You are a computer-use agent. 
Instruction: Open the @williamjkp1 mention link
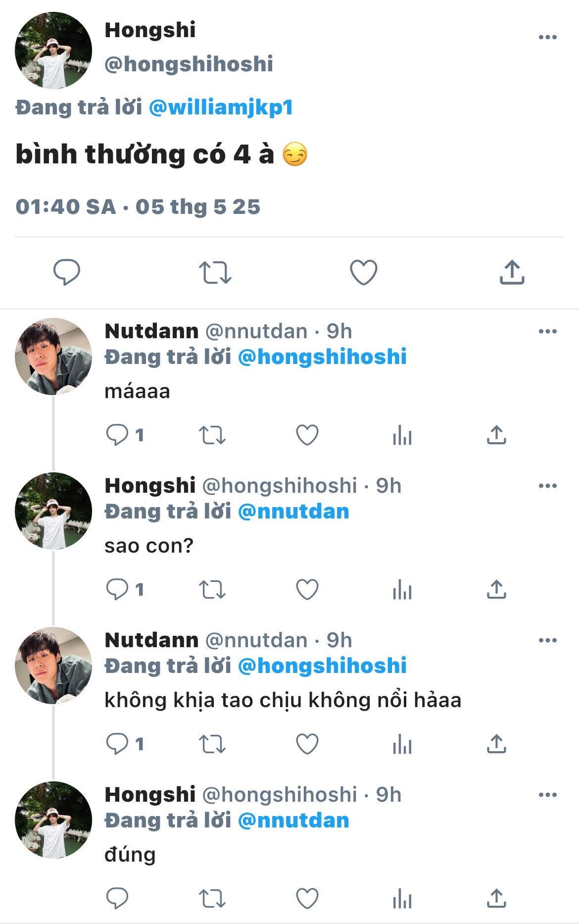[221, 107]
